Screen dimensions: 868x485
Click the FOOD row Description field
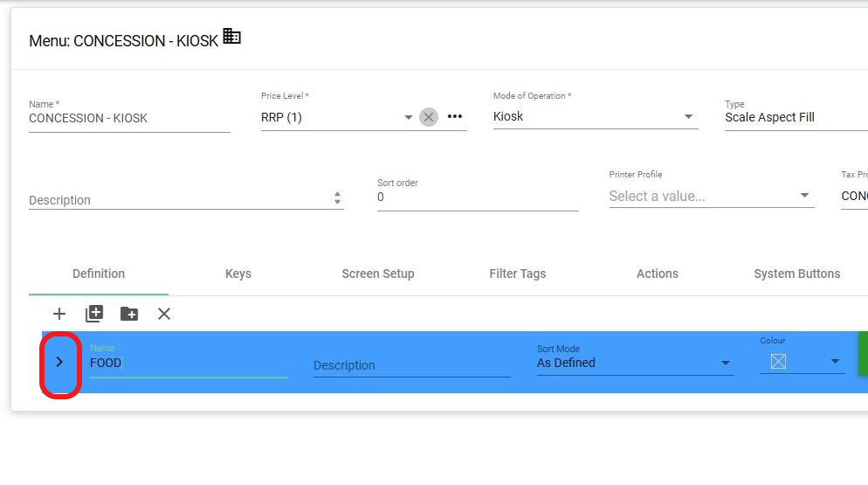tap(410, 365)
